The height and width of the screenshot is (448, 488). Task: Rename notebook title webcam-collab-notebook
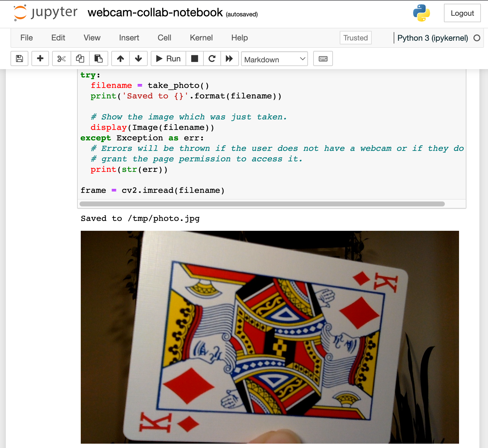[155, 13]
